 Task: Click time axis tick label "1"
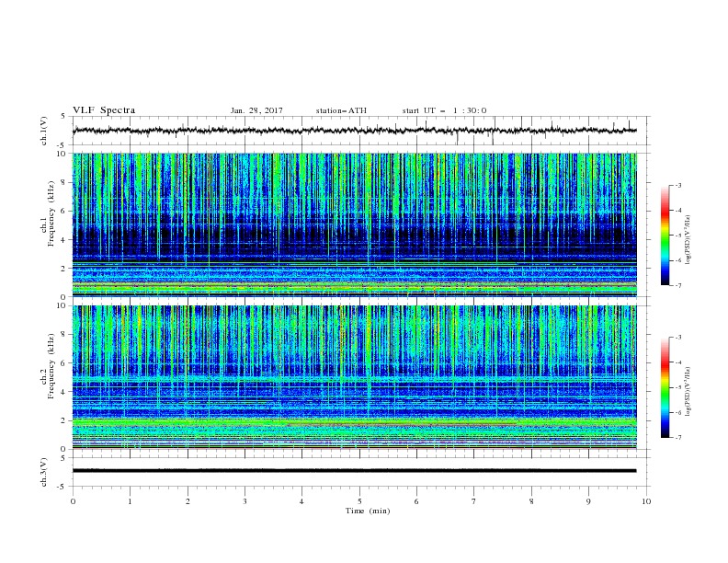(130, 501)
